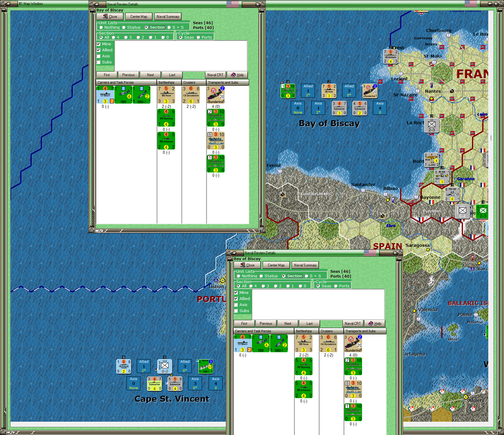Select CV Bearn carrier in upper Naval Review window
Viewport: 504px width, 435px height.
105,95
